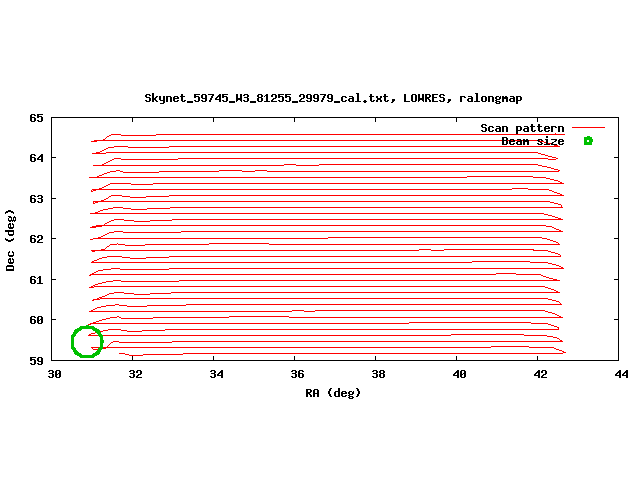Click y-axis tick label 65
This screenshot has width=640, height=480.
tap(36, 118)
